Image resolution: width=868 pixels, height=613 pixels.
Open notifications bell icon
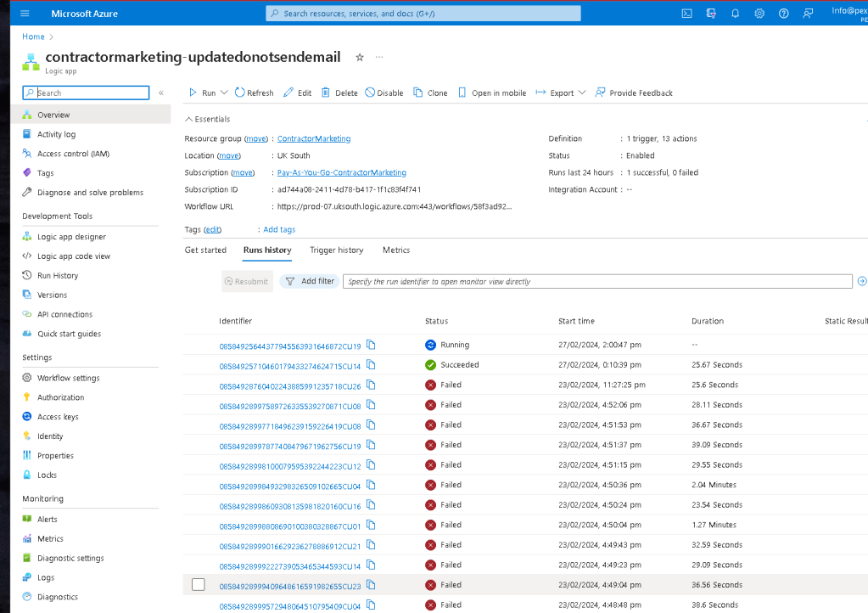[735, 14]
